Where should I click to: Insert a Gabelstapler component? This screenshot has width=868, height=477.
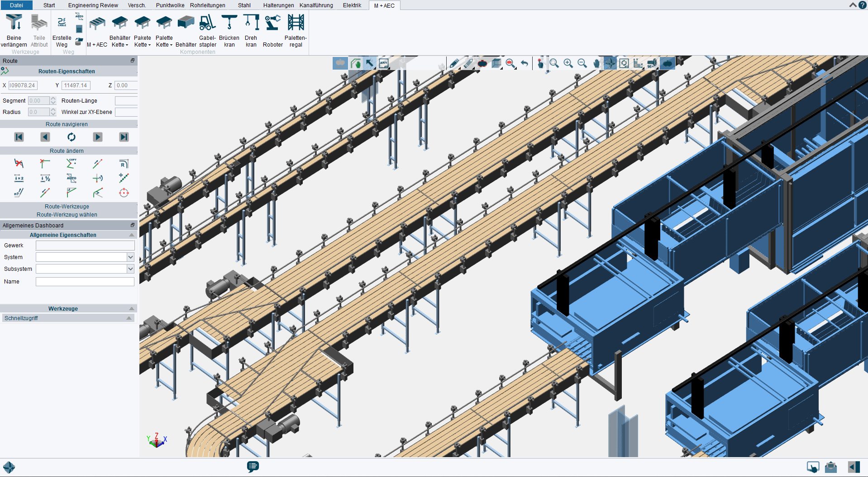[207, 31]
